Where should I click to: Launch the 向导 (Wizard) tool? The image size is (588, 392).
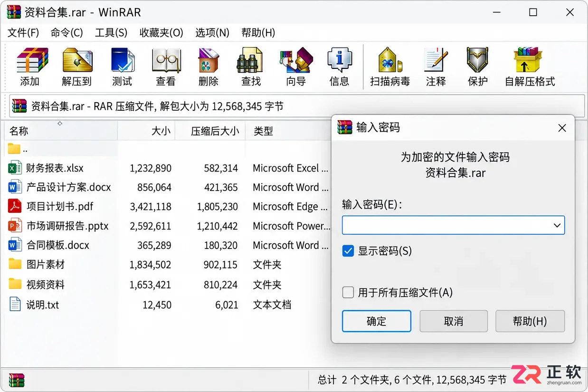(x=296, y=60)
